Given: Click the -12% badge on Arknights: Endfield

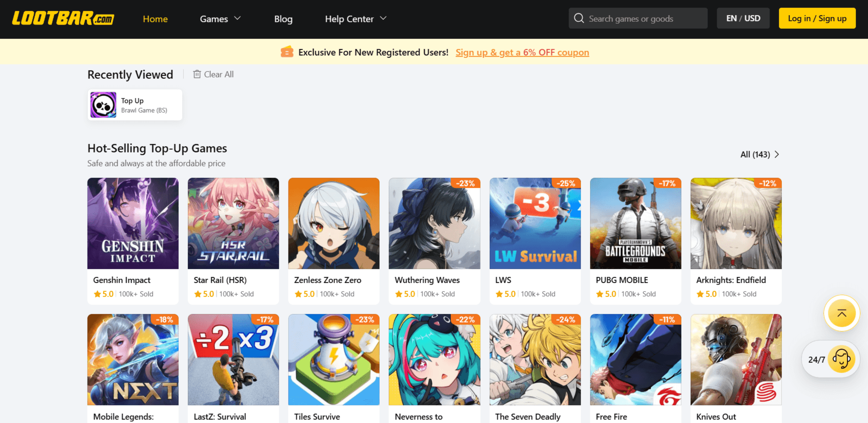Looking at the screenshot, I should [x=767, y=183].
